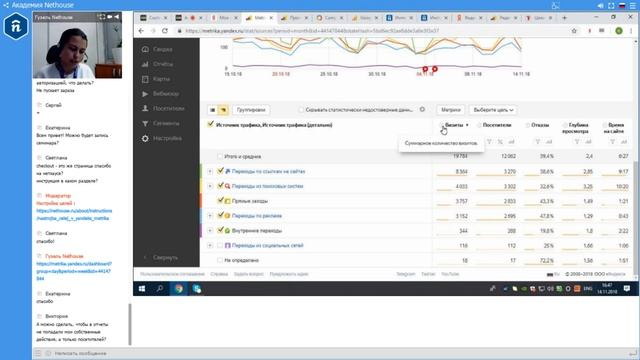The height and width of the screenshot is (360, 640).
Task: Expand Переходы по ссылкам на сайтах row
Action: [x=210, y=171]
